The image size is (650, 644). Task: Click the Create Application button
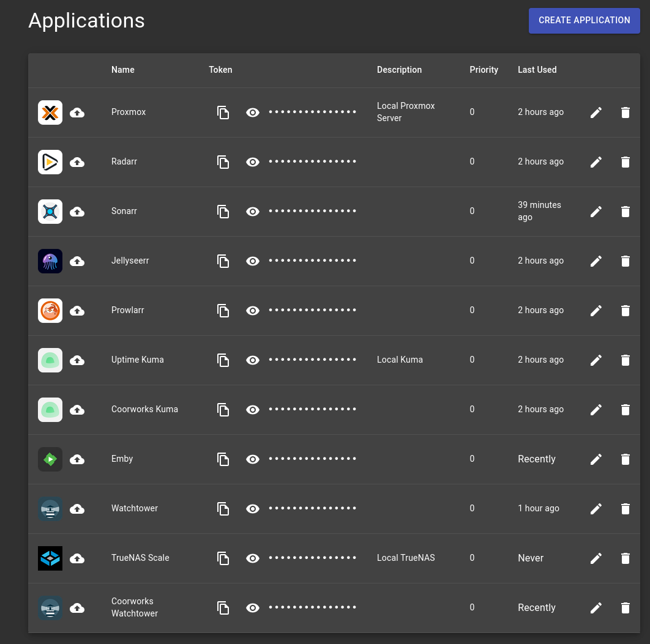584,20
